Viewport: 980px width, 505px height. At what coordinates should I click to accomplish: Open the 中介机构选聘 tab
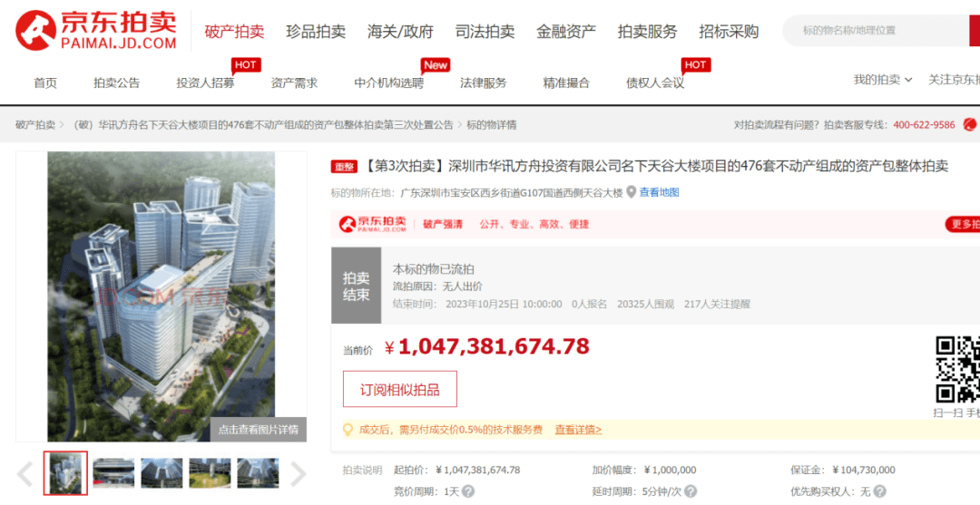point(388,83)
